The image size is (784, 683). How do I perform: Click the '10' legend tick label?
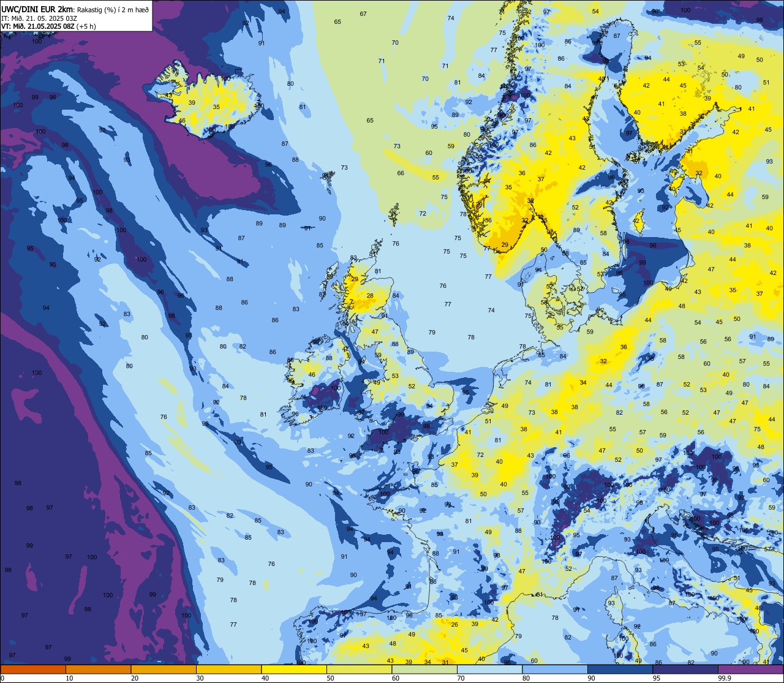pyautogui.click(x=70, y=678)
